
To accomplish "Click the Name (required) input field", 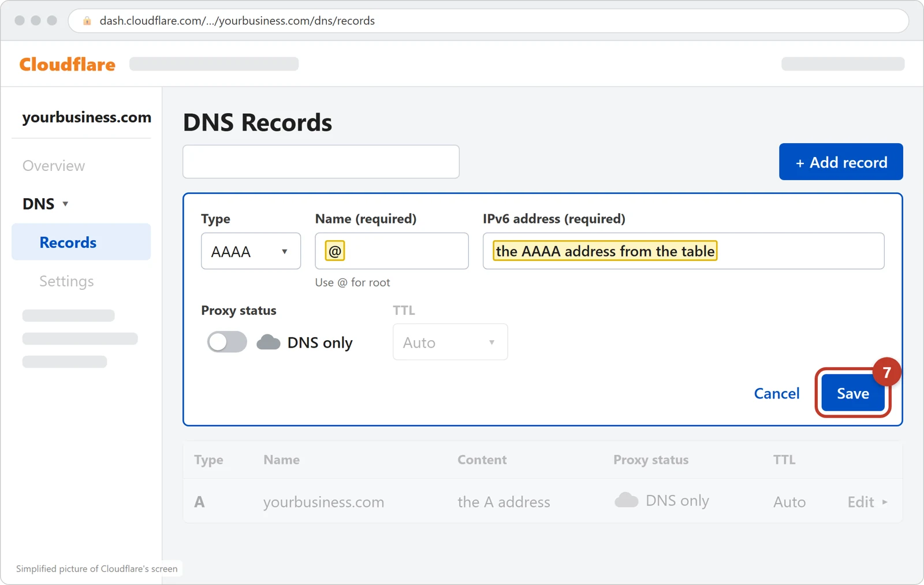I will (x=392, y=251).
